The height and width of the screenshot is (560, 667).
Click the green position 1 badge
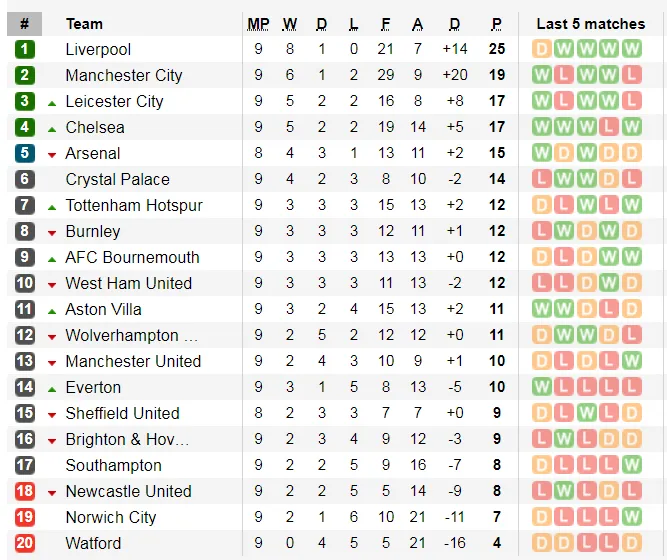coord(25,49)
